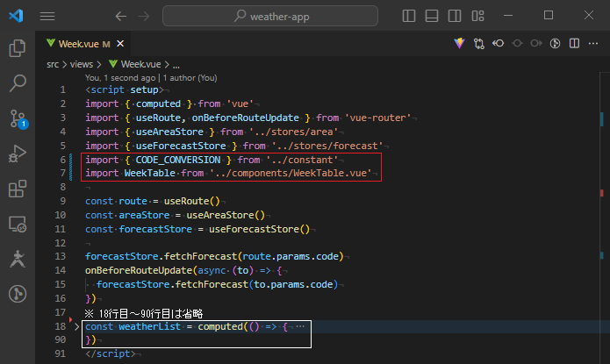Click the breadcrumb ellipsis symbol

(x=176, y=65)
